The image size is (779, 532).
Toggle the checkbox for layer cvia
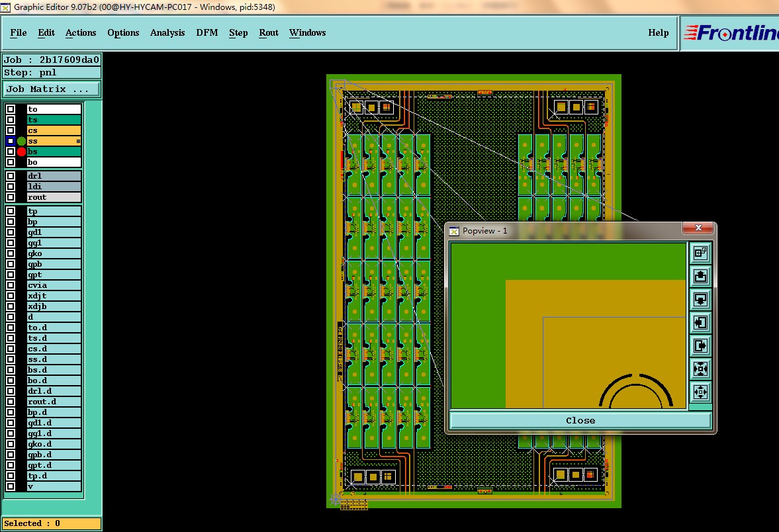pyautogui.click(x=11, y=285)
